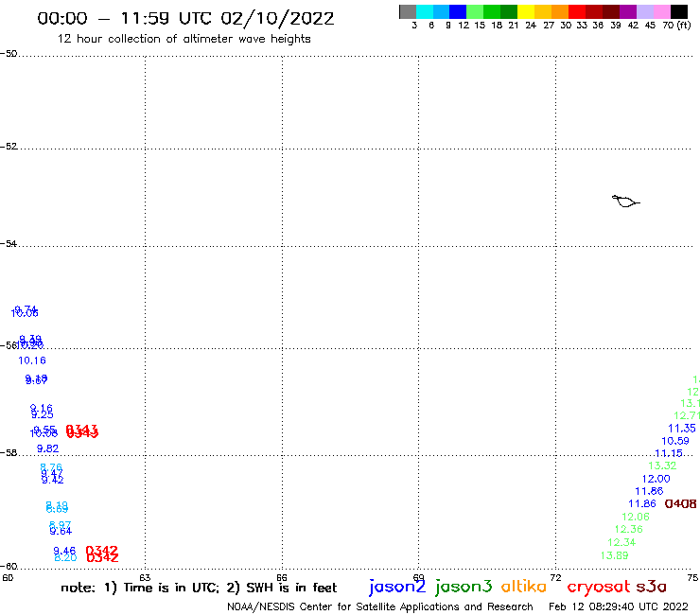Click the wave height value "11.35"
The height and width of the screenshot is (615, 700).
click(682, 429)
